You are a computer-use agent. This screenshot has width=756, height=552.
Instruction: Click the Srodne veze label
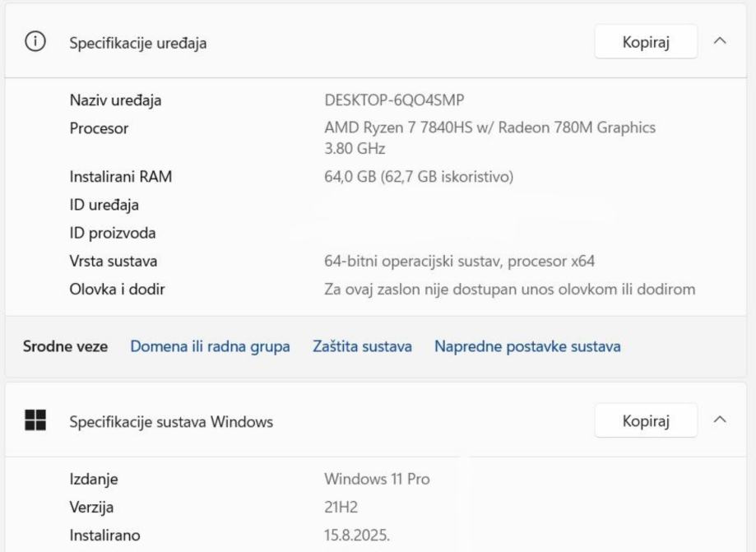click(65, 346)
